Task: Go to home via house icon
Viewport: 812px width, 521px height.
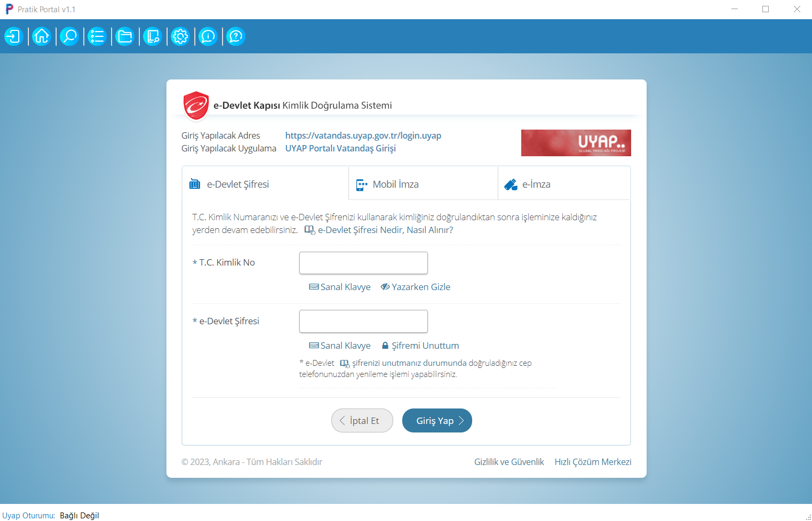Action: 41,36
